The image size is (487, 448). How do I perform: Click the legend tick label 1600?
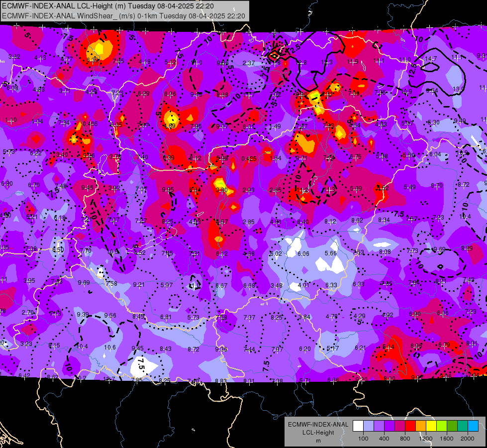point(447,439)
